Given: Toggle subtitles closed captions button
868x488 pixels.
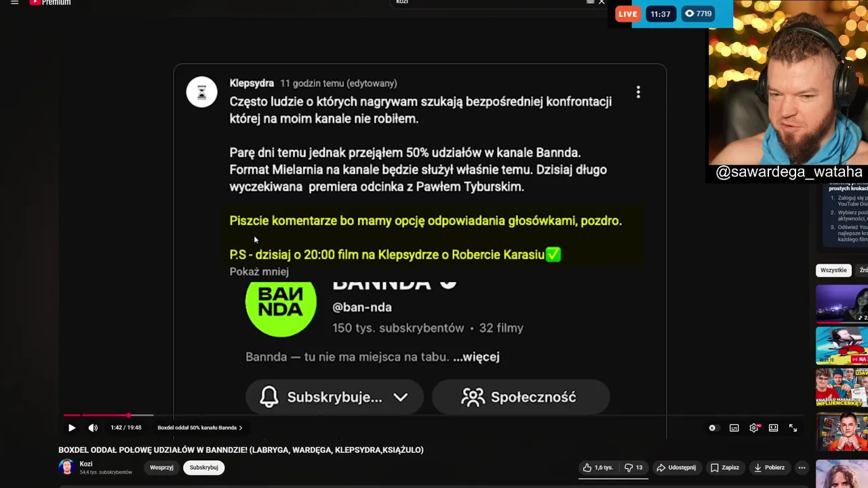Looking at the screenshot, I should tap(734, 428).
